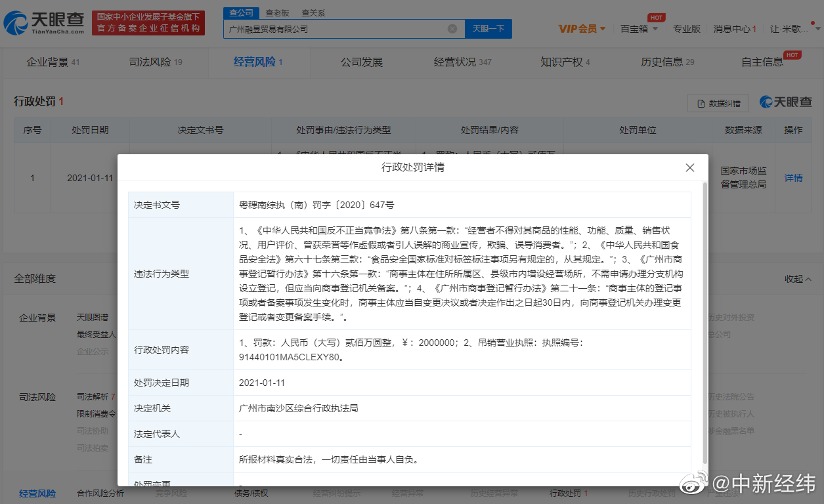Click the 详情 link in the table row
The height and width of the screenshot is (504, 824).
click(793, 178)
